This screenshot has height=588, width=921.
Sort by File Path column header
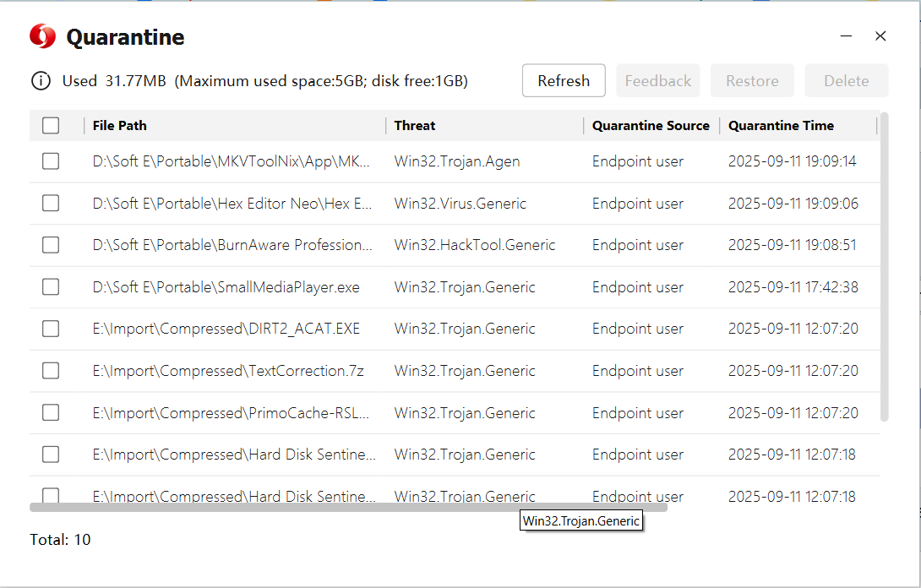pos(120,126)
